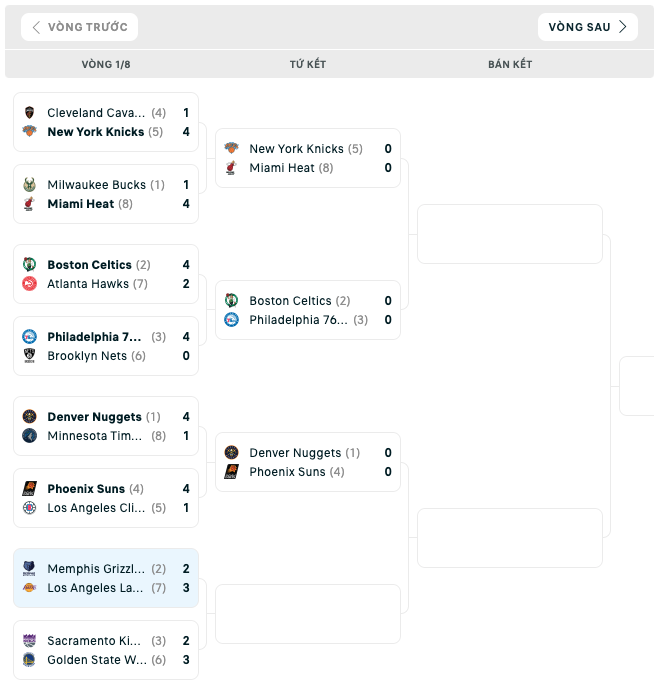Click the empty upper semifinal matchup box

pyautogui.click(x=510, y=234)
